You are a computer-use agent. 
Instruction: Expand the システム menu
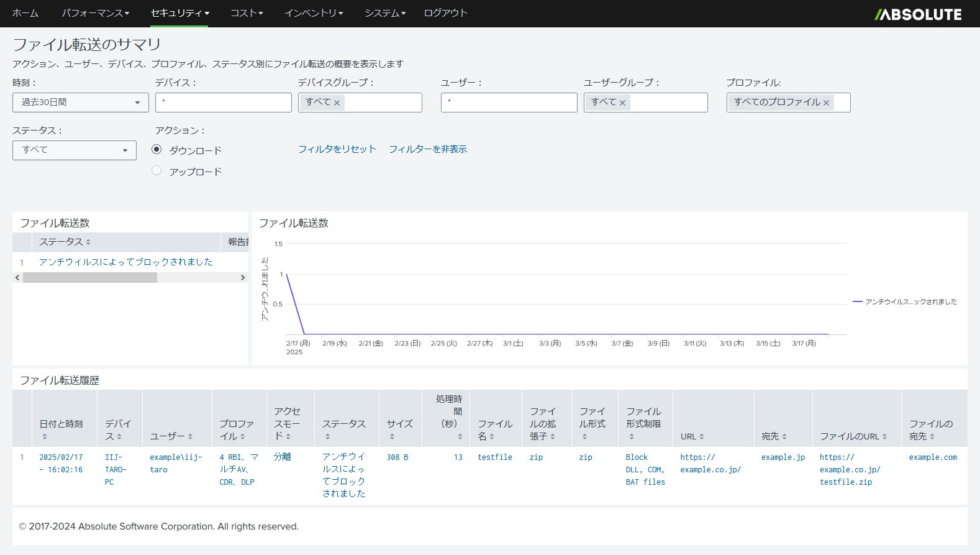pos(385,13)
